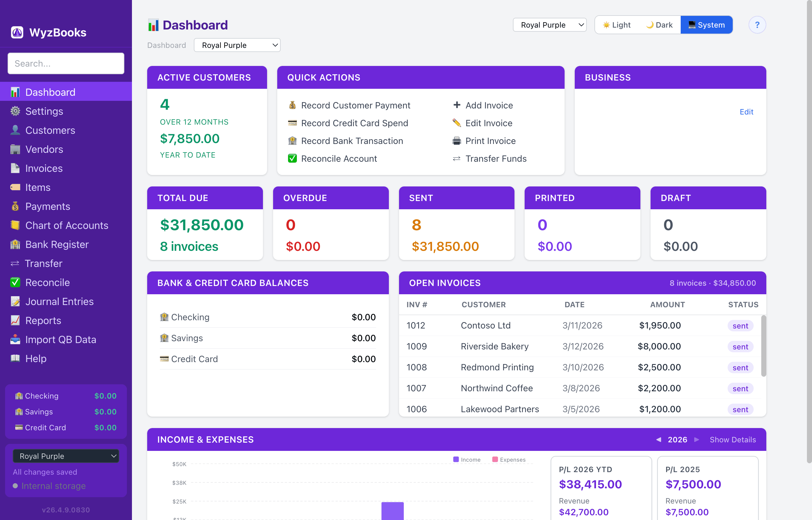Open the Royal Purple theme dropdown near Dashboard title
The width and height of the screenshot is (812, 520).
[x=237, y=45]
